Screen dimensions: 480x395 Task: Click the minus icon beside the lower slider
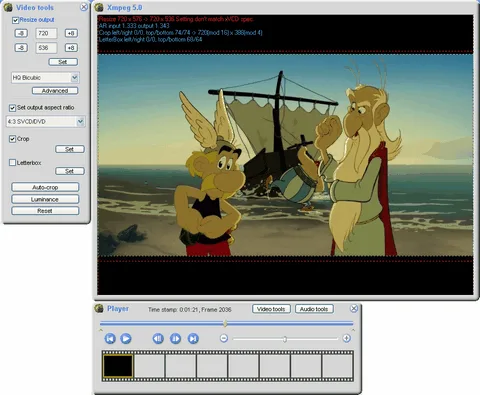pyautogui.click(x=224, y=338)
